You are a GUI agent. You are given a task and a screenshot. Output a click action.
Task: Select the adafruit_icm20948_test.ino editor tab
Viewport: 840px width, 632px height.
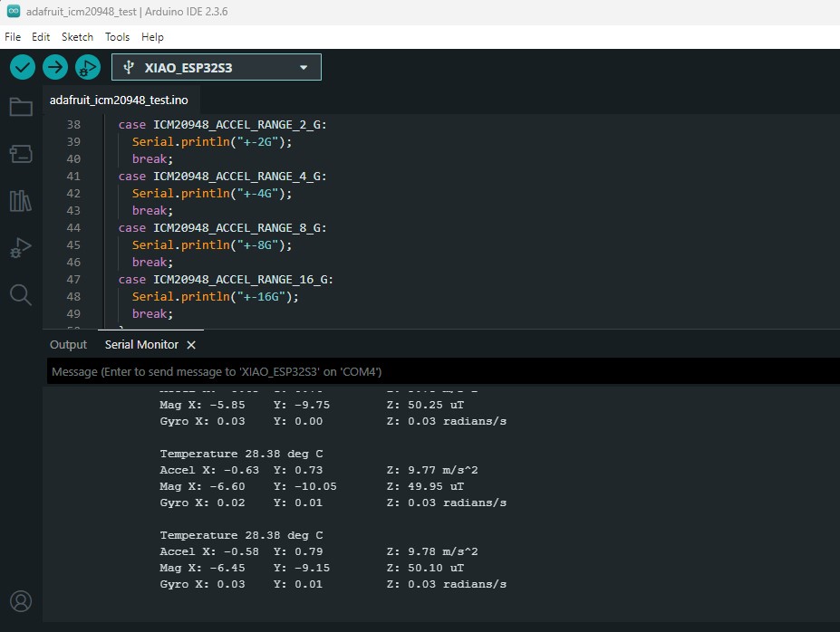click(119, 100)
